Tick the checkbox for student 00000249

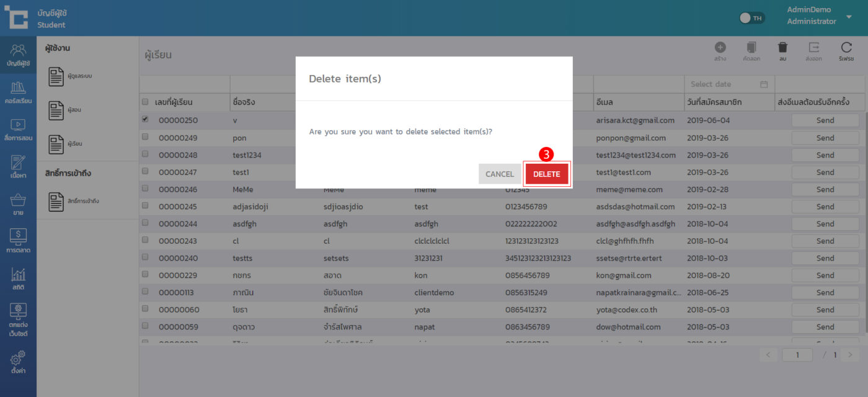click(145, 137)
